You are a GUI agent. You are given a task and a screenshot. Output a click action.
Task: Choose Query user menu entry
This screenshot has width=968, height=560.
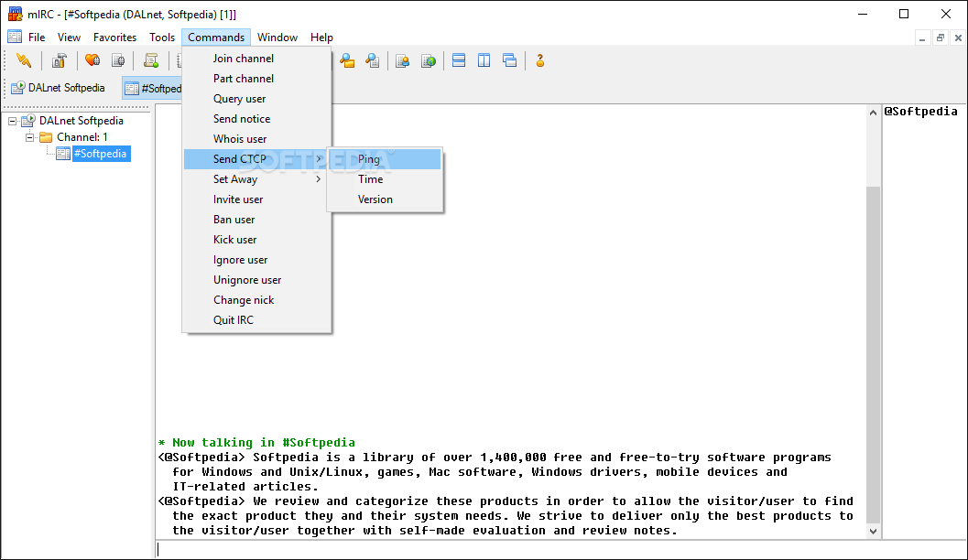click(256, 99)
